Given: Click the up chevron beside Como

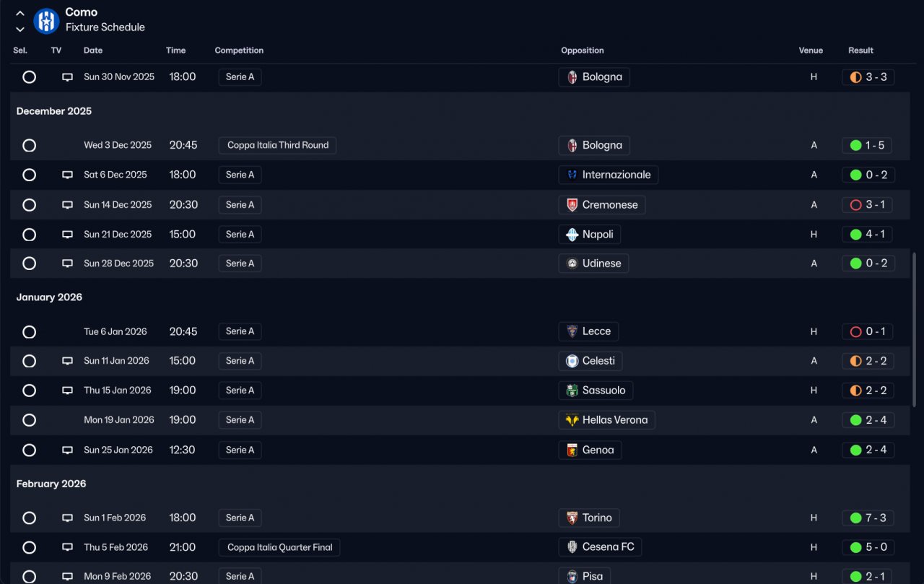Looking at the screenshot, I should pyautogui.click(x=20, y=14).
